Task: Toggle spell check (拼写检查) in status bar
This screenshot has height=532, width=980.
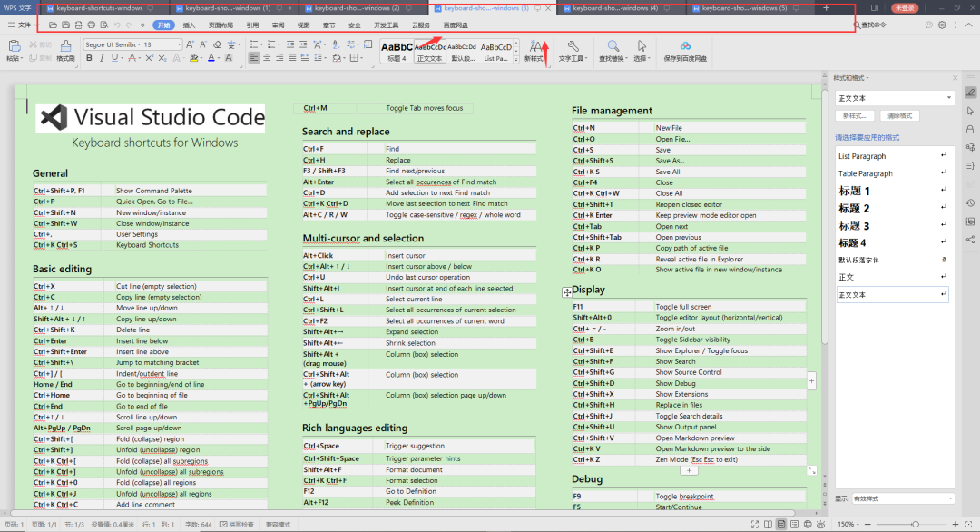Action: tap(239, 525)
